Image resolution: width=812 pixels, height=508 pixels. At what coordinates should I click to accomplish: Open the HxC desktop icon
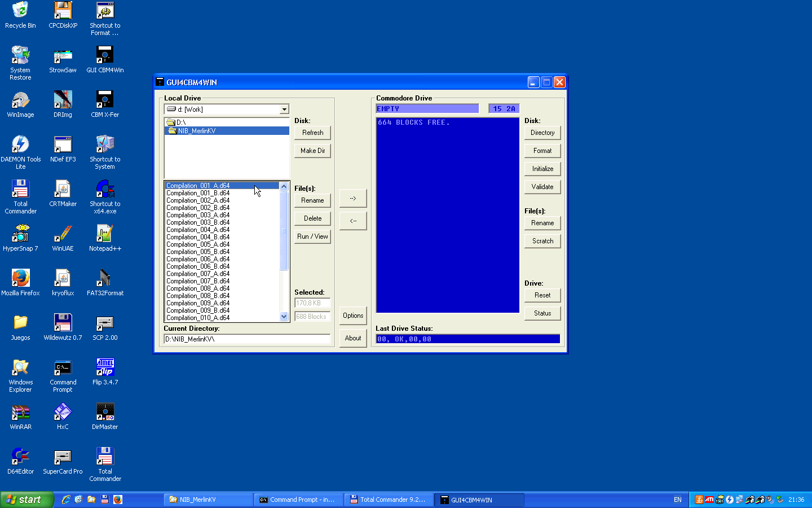click(63, 417)
